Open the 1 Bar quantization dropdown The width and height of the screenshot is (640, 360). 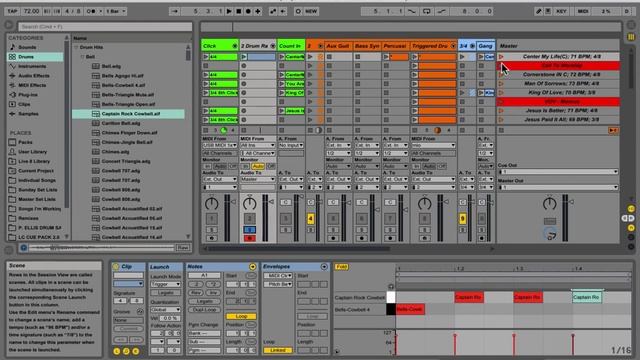pyautogui.click(x=116, y=11)
